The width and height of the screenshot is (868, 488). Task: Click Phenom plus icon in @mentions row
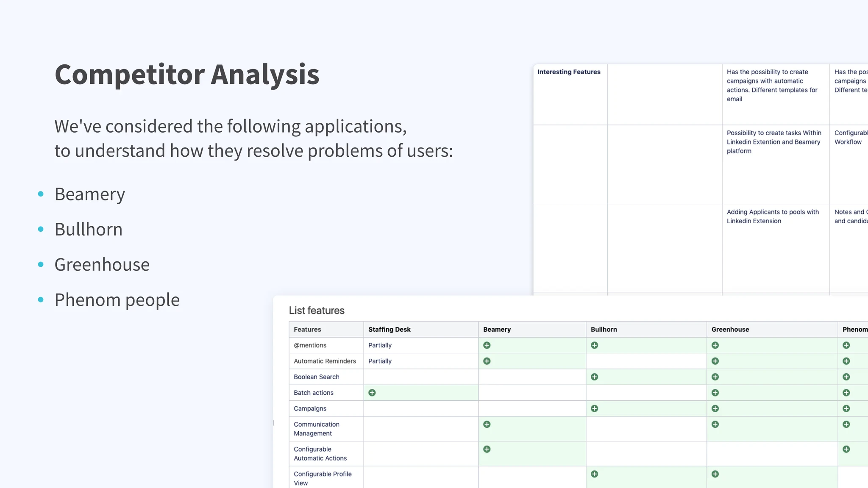click(846, 345)
